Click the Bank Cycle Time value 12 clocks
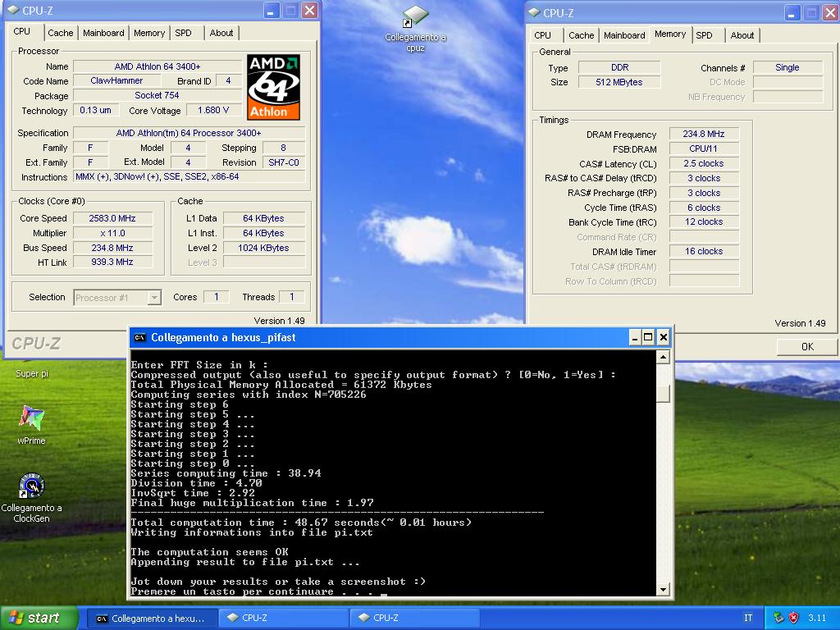 704,221
